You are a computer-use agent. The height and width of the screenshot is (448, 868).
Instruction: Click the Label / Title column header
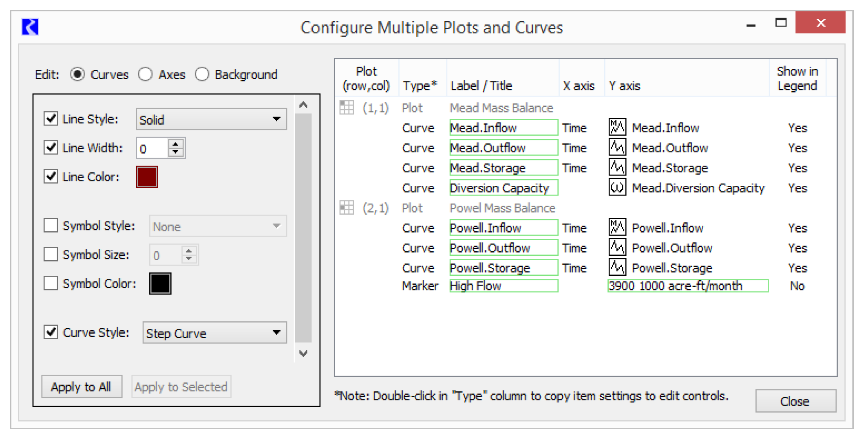[481, 86]
